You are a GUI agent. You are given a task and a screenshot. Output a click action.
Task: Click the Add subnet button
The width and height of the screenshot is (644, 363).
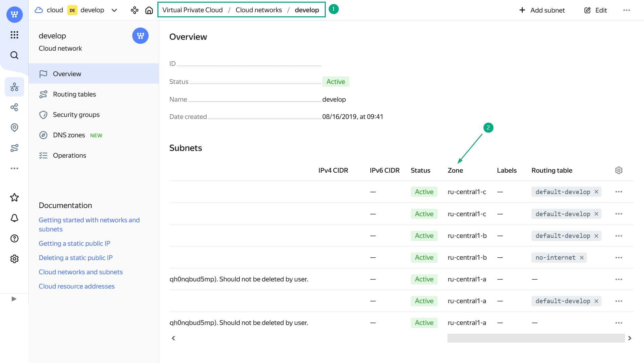[x=542, y=10]
